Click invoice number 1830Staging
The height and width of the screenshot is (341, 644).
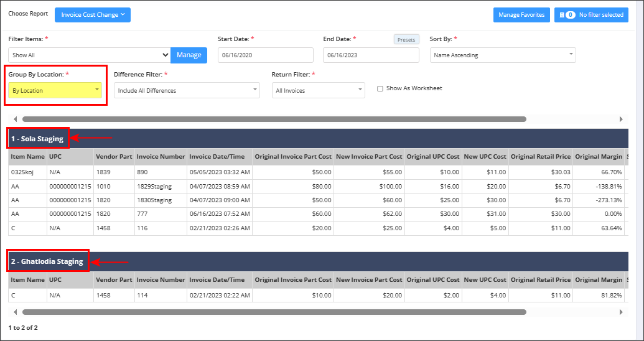(x=154, y=200)
